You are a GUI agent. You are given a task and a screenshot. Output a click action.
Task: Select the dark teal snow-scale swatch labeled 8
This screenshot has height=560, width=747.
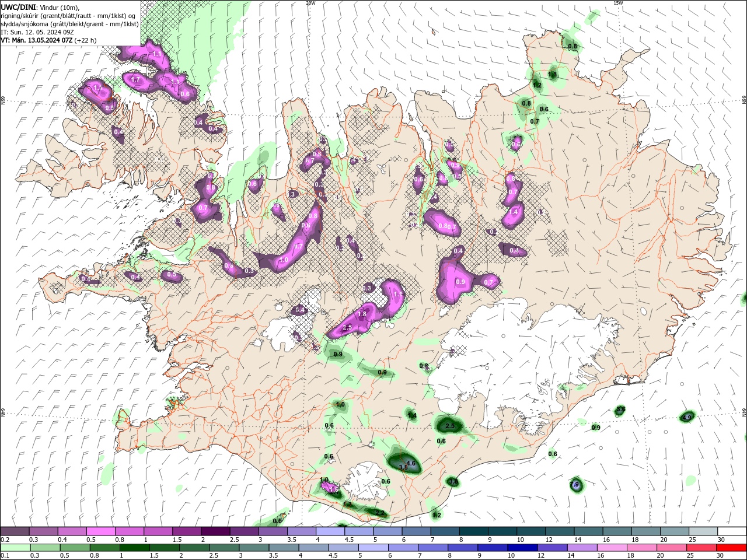(x=473, y=531)
